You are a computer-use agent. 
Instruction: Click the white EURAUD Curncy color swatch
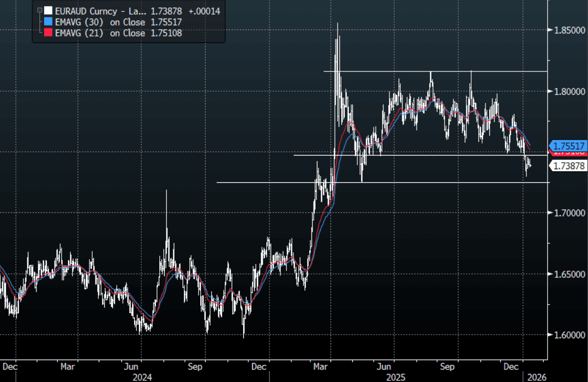49,10
